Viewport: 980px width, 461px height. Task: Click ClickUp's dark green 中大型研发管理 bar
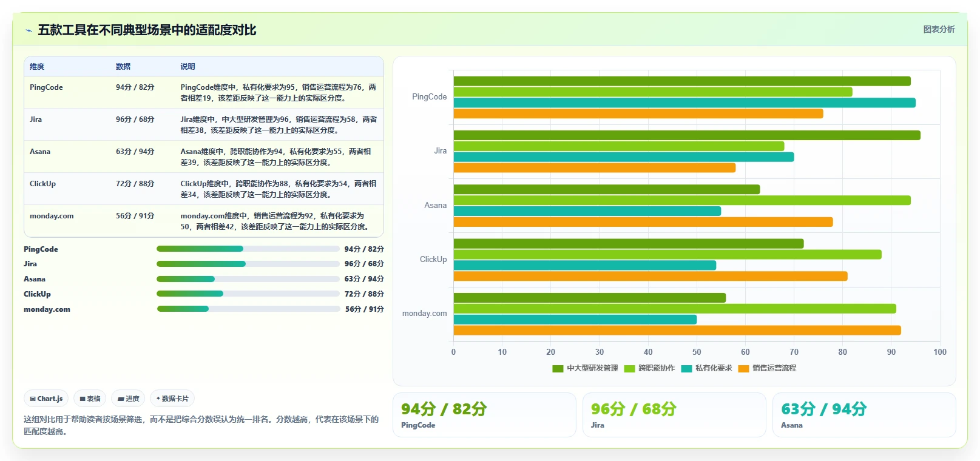pyautogui.click(x=629, y=244)
